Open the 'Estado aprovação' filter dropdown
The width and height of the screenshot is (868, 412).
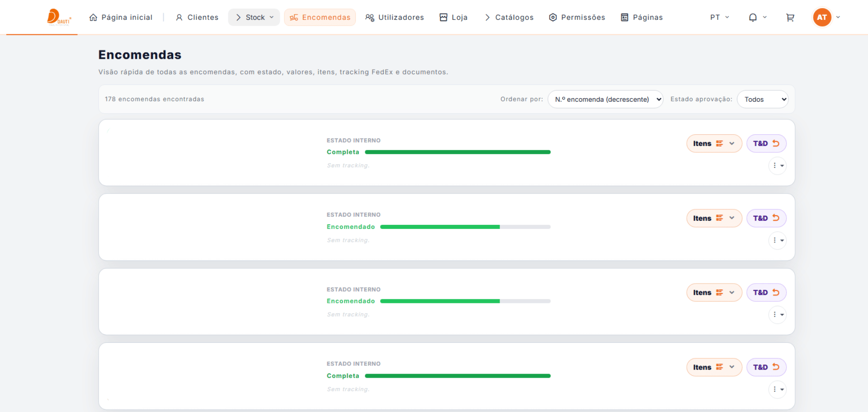point(762,99)
